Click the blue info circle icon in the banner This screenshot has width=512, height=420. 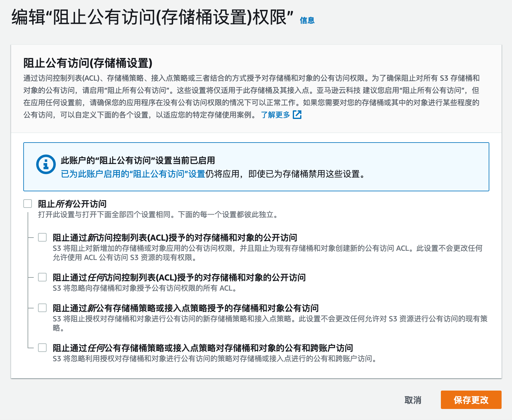tap(46, 164)
